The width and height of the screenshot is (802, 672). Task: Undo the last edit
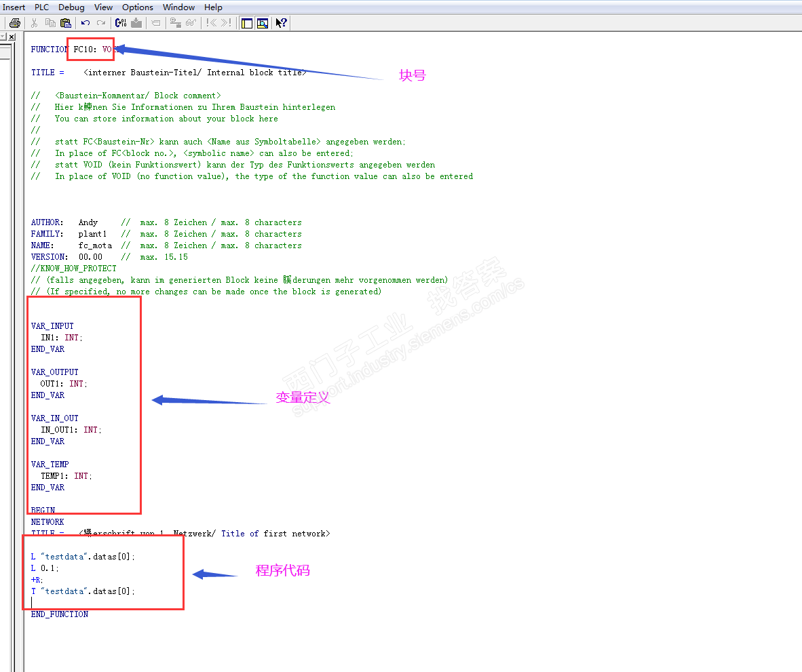(x=85, y=23)
